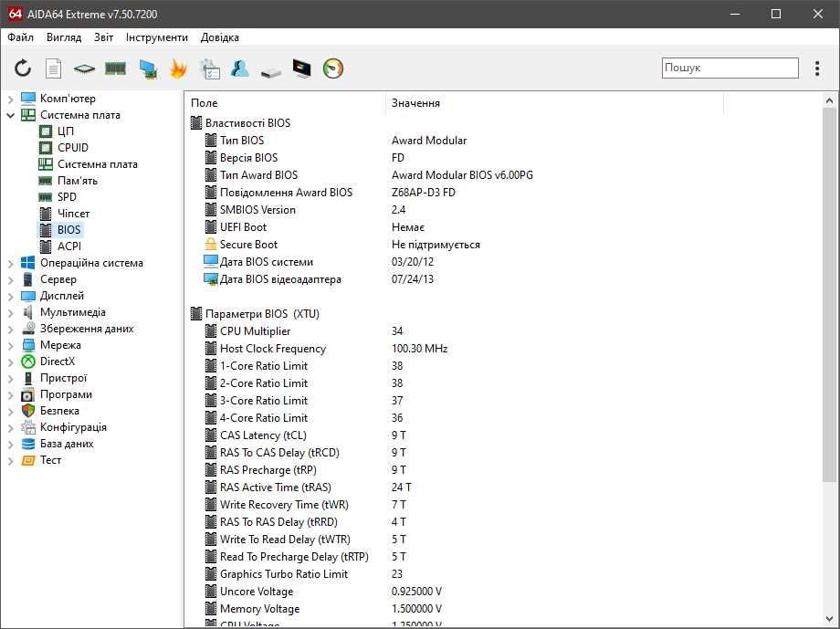Launch the flame stability test icon
840x629 pixels.
(178, 68)
